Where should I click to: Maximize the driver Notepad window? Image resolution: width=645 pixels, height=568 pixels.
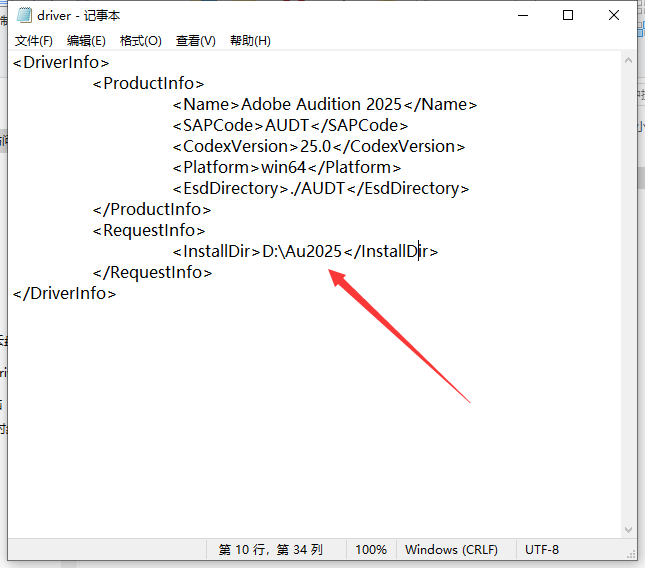pos(568,16)
